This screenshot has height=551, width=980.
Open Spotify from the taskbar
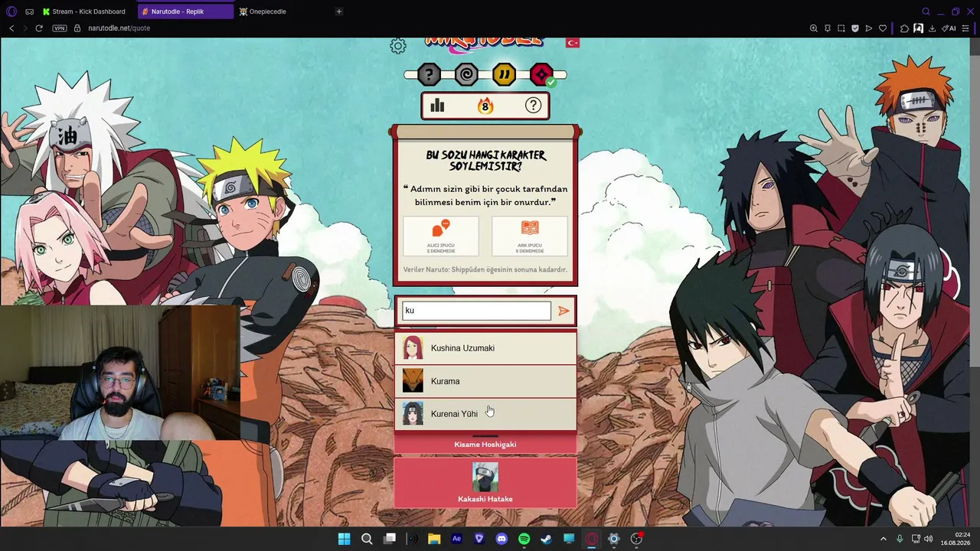tap(524, 539)
